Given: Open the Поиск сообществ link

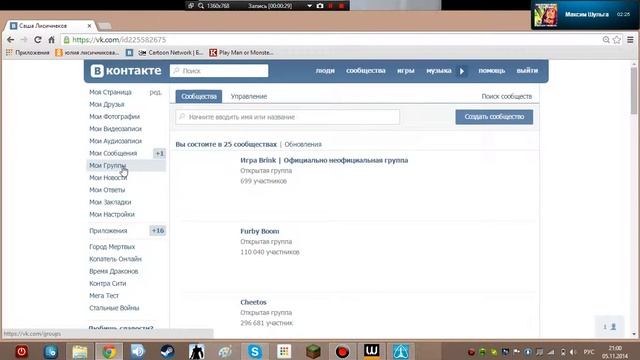Looking at the screenshot, I should (507, 96).
